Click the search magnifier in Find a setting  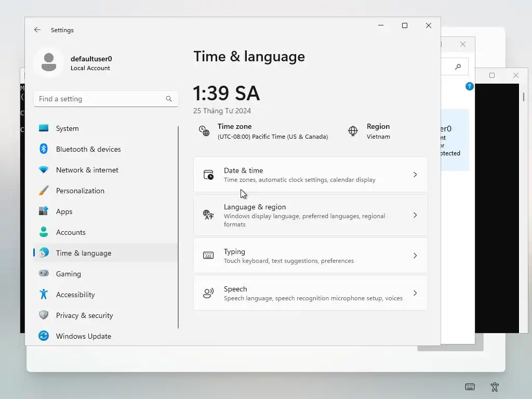tap(169, 99)
